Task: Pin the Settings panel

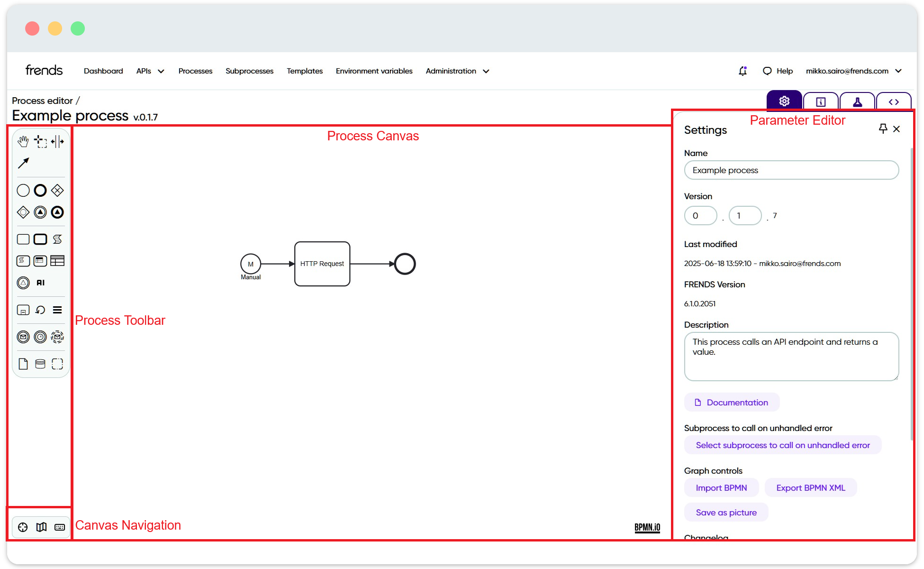Action: 883,128
